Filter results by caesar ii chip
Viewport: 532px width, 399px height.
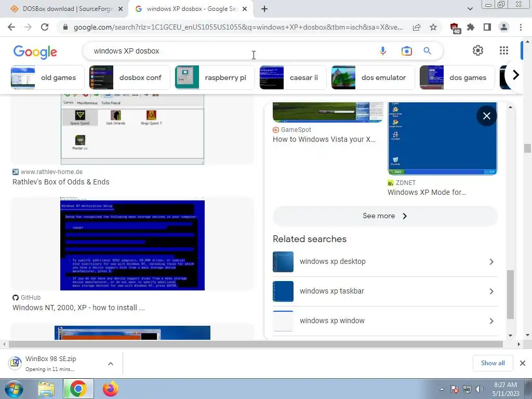293,77
